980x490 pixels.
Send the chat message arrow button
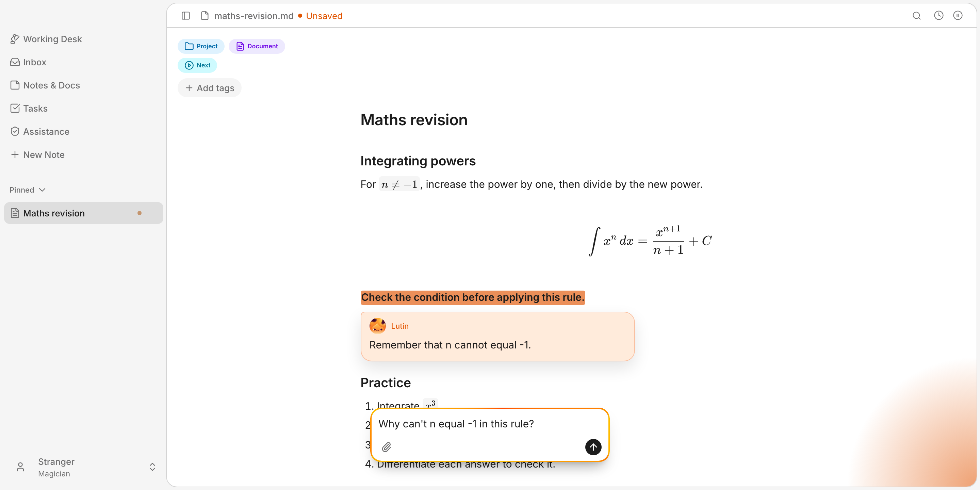pyautogui.click(x=593, y=447)
